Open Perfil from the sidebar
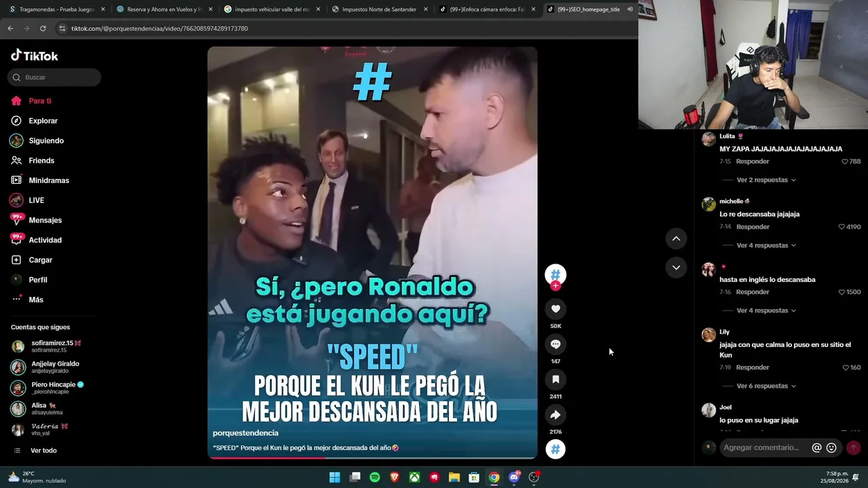The image size is (868, 488). click(38, 280)
